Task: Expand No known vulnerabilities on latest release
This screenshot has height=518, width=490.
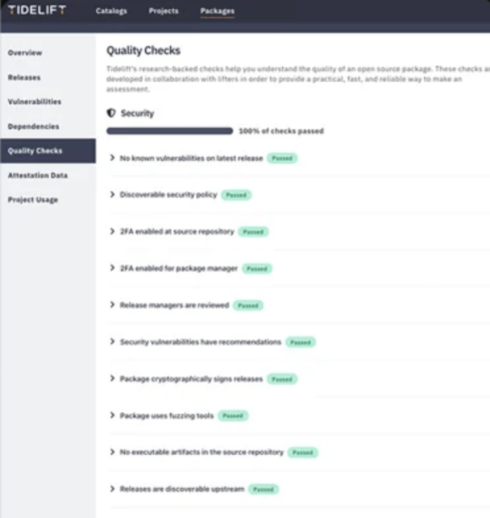Action: [x=112, y=158]
